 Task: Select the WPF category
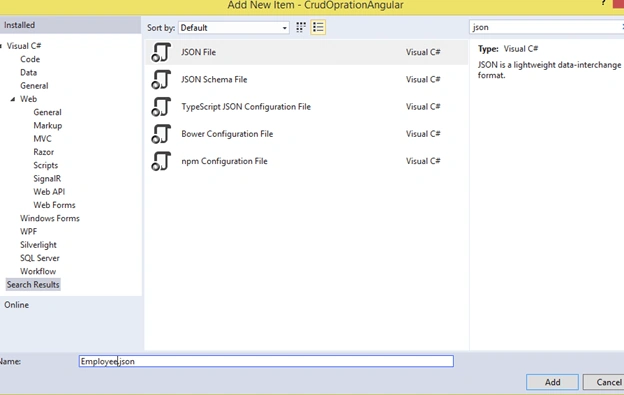point(29,232)
